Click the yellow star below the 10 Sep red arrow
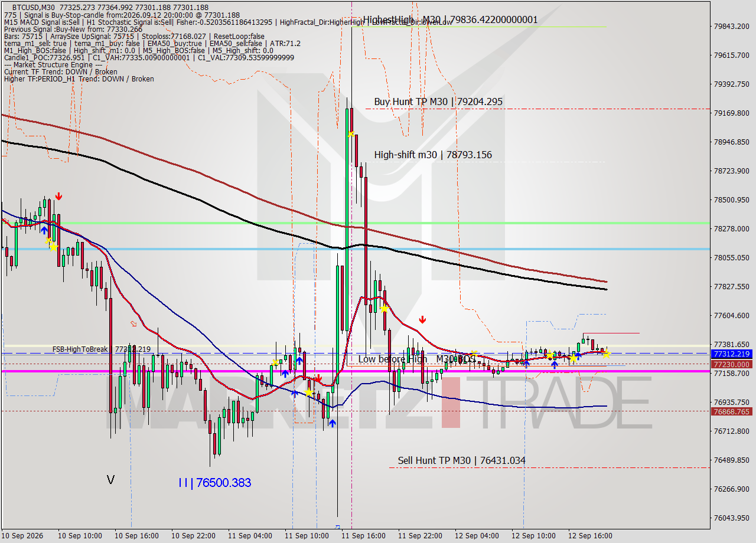 54,247
